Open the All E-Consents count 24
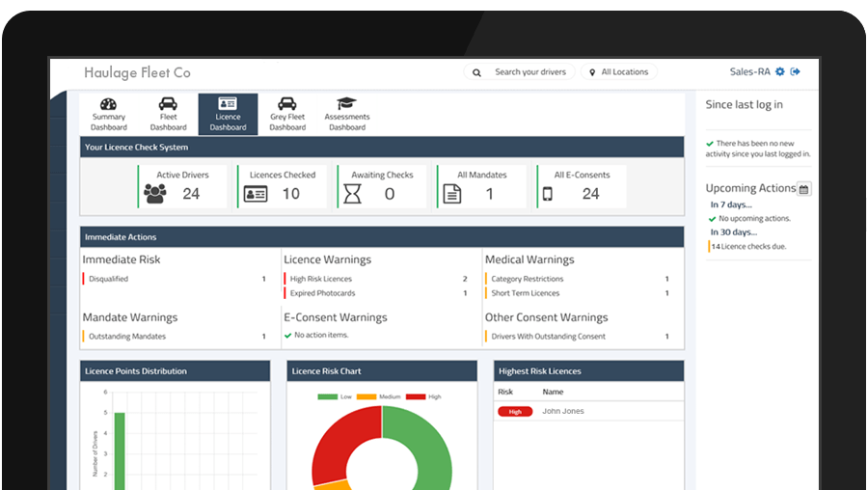The image size is (868, 490). 590,194
